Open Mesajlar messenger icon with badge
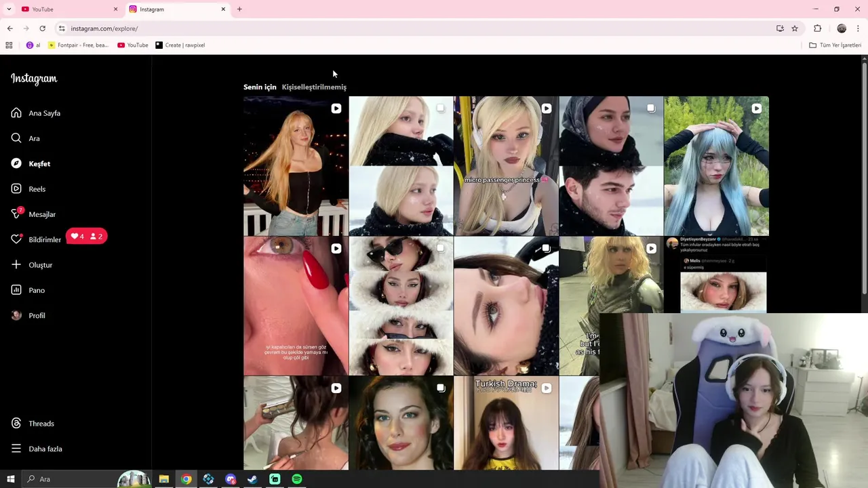The width and height of the screenshot is (868, 488). (17, 213)
